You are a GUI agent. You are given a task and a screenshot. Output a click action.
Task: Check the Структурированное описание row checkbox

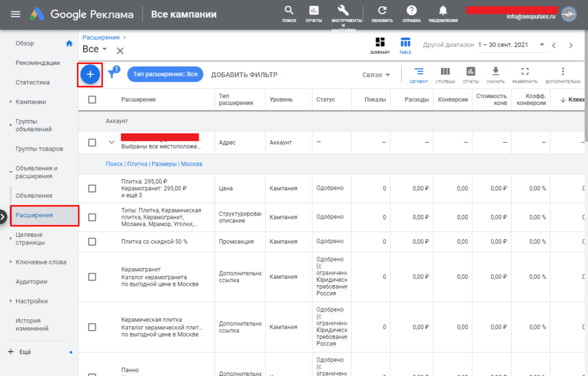click(92, 217)
